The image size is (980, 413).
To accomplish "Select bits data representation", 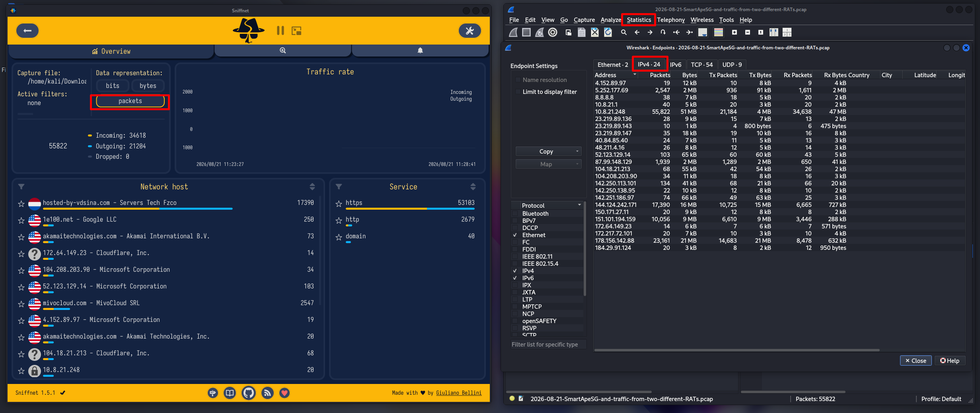I will click(113, 86).
